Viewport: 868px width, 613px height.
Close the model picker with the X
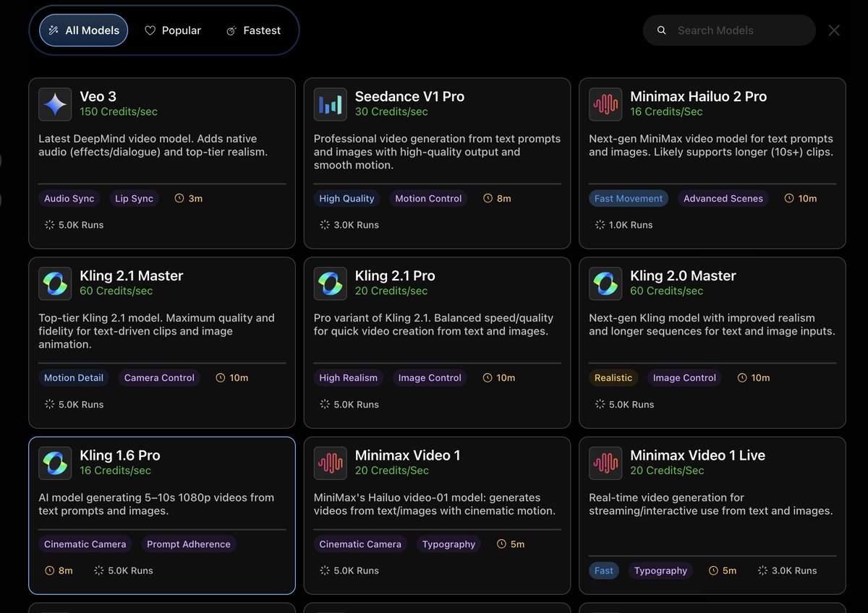coord(834,30)
